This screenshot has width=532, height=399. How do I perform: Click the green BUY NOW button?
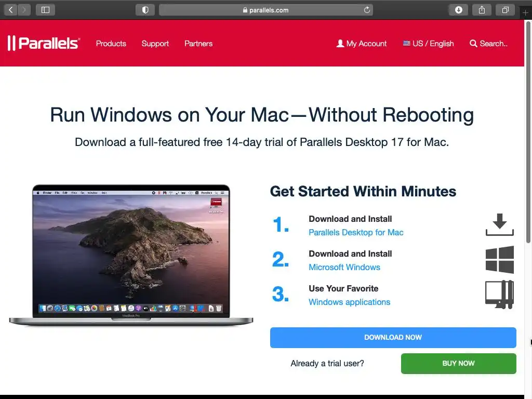click(x=458, y=363)
